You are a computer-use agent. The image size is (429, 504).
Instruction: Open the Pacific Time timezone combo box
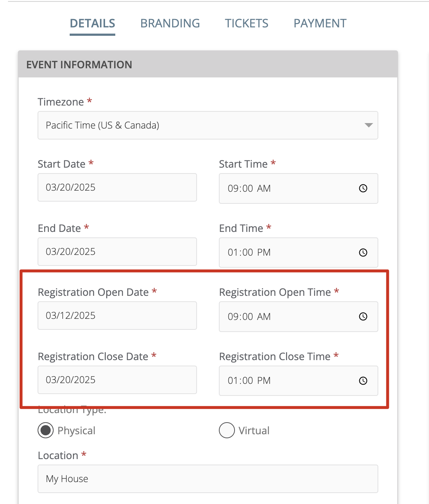pyautogui.click(x=208, y=125)
